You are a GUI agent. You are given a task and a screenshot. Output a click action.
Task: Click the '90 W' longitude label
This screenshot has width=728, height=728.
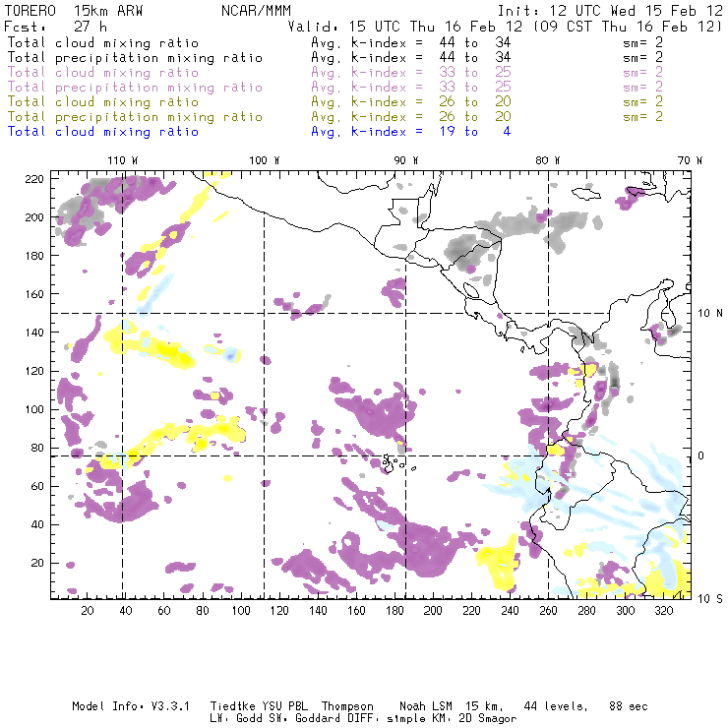pos(405,160)
